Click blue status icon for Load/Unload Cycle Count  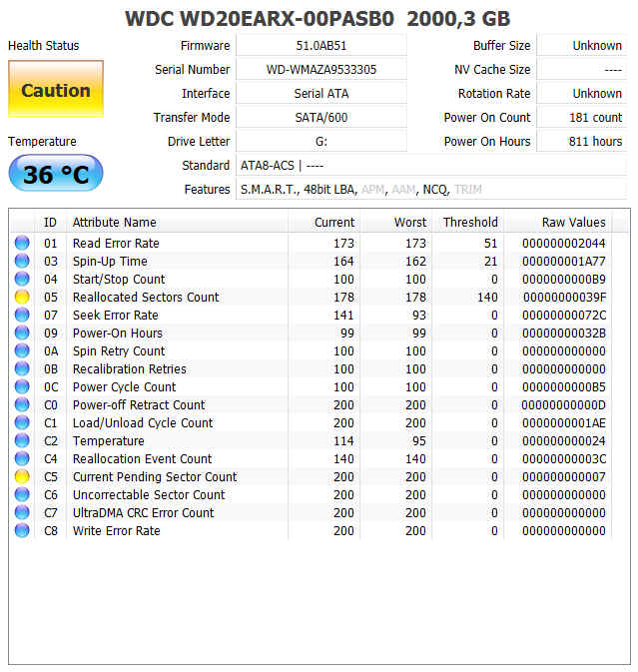[x=22, y=422]
